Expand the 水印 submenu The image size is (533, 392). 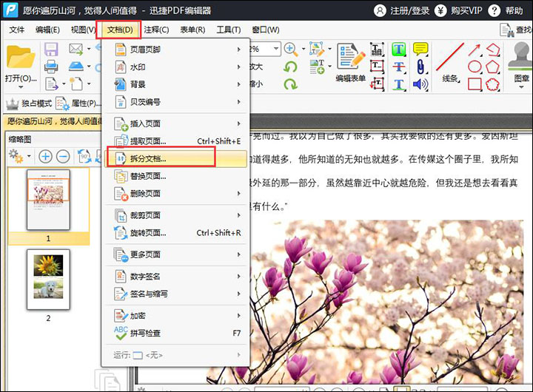click(176, 67)
